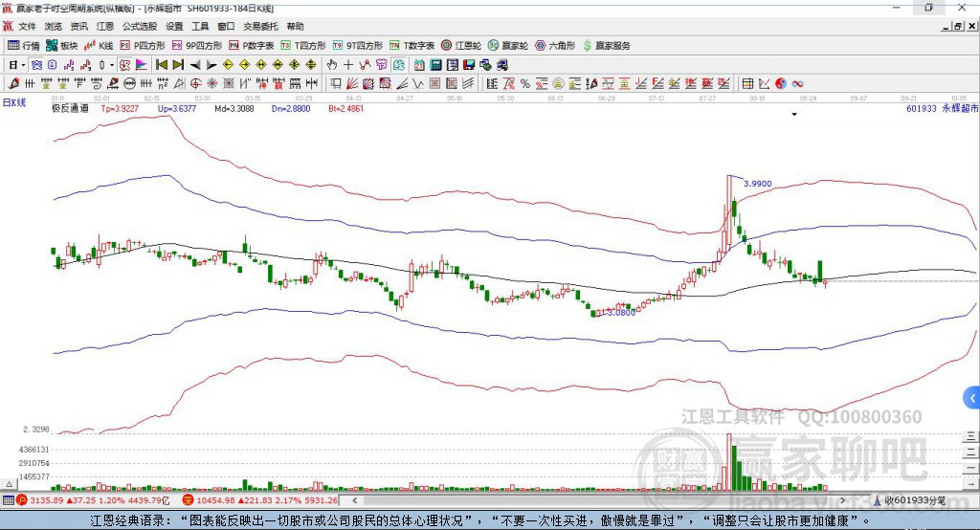The width and height of the screenshot is (980, 530).
Task: Click the 日K线 label
Action: [14, 102]
